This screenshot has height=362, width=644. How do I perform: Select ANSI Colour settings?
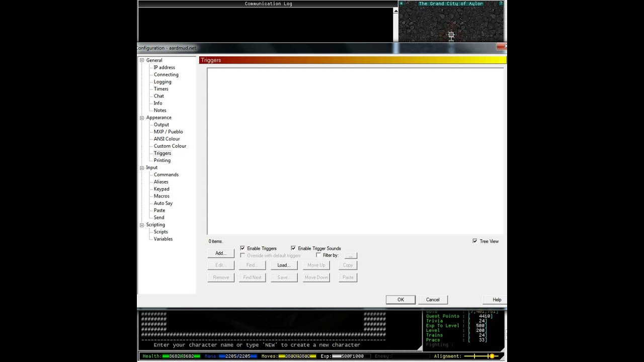[167, 139]
